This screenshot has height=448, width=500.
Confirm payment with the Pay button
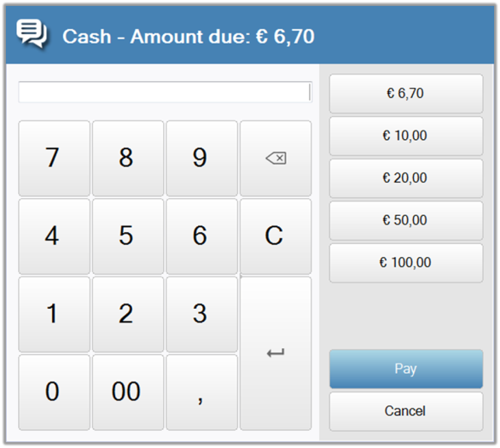coord(406,369)
